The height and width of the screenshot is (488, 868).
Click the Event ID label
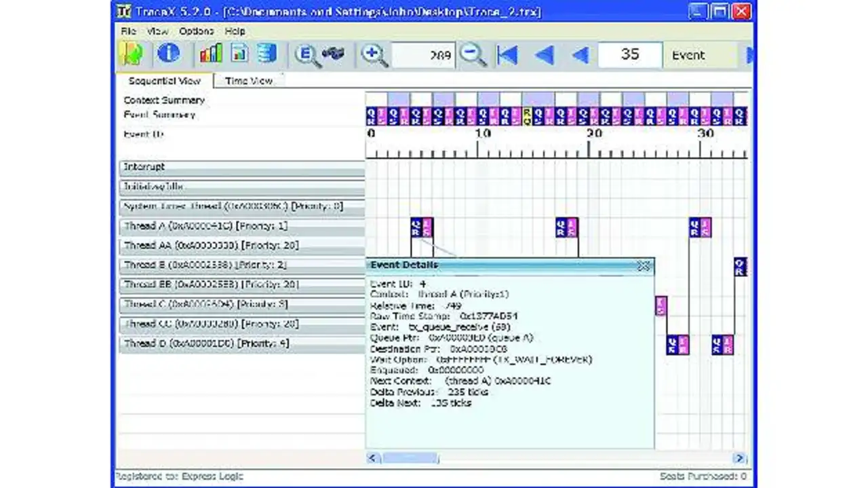tap(143, 134)
